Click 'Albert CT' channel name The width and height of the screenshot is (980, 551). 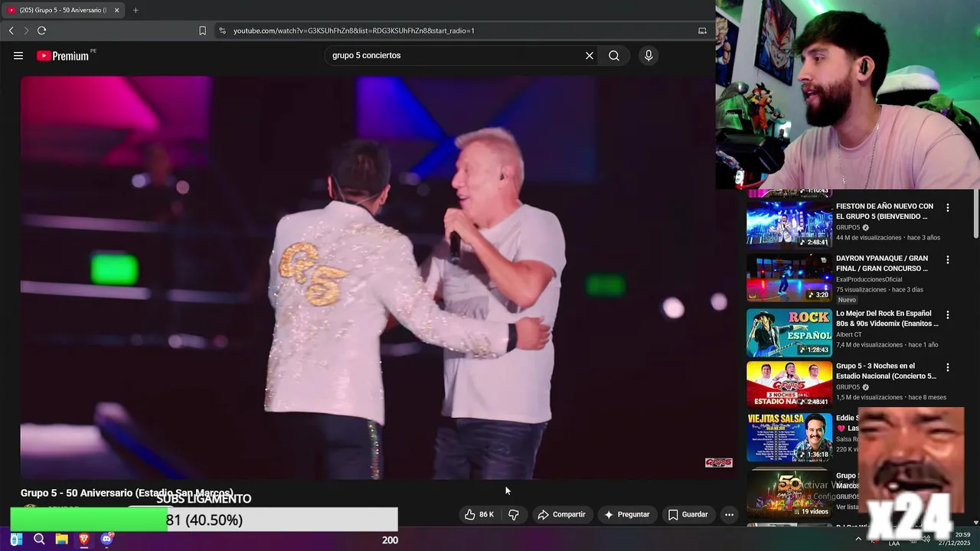pos(851,334)
